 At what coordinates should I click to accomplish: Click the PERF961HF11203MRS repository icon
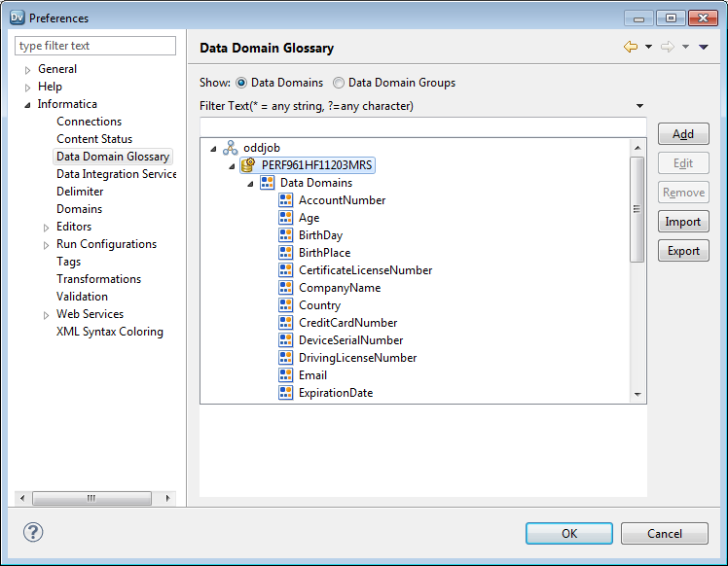248,165
